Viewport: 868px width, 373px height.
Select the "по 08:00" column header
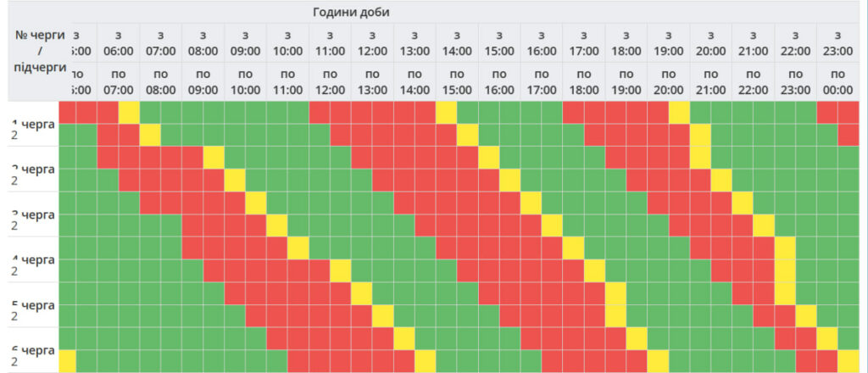click(x=160, y=81)
